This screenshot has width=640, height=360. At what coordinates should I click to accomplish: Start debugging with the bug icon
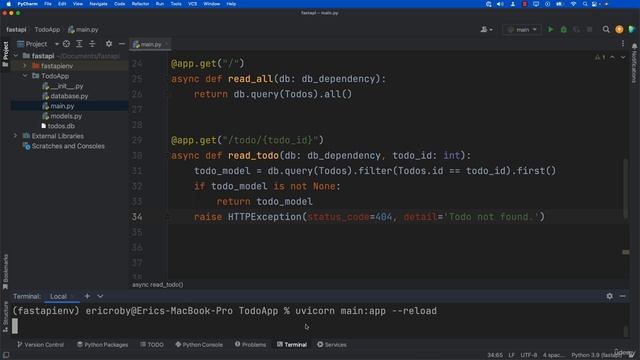(x=563, y=29)
